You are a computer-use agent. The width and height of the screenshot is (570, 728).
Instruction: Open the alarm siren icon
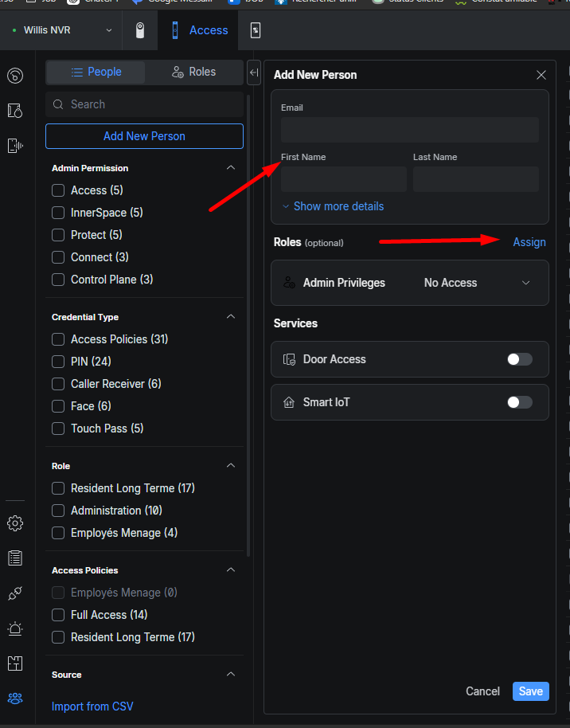coord(15,628)
